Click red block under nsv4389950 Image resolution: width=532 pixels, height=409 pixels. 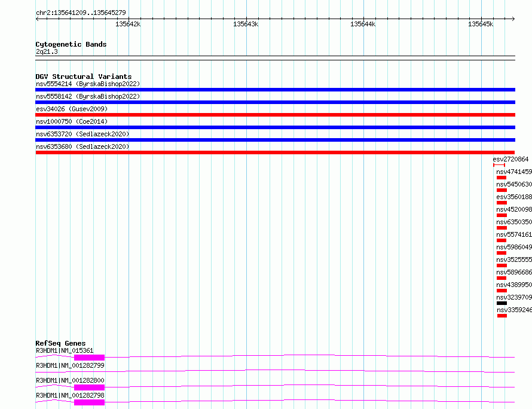point(502,291)
